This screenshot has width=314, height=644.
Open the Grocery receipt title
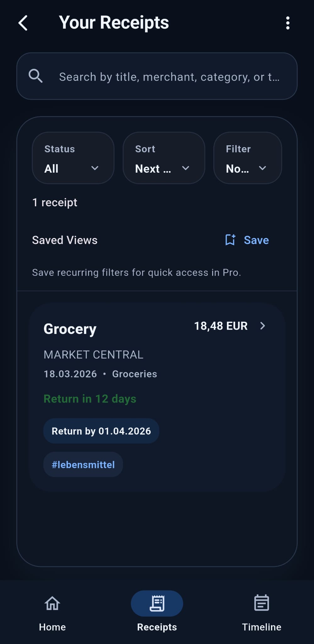(x=70, y=329)
